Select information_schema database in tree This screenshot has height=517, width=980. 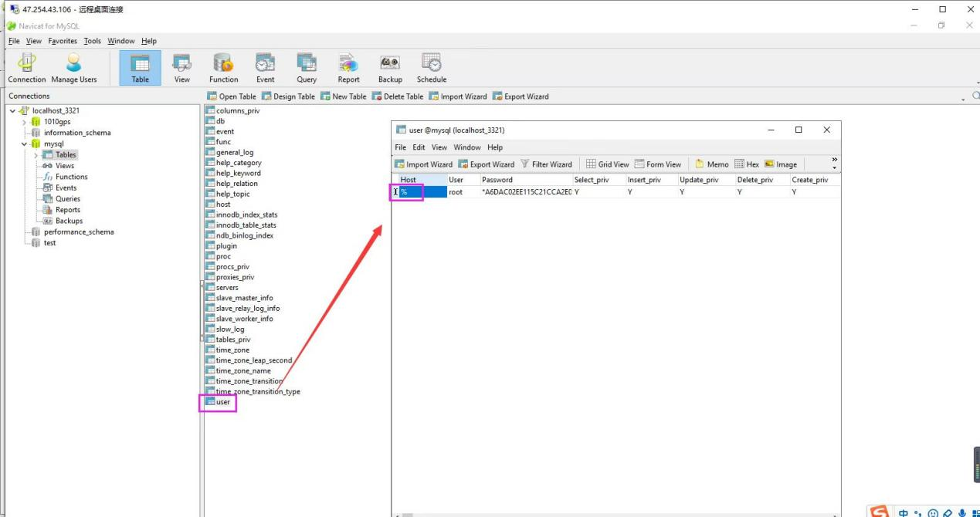point(76,133)
